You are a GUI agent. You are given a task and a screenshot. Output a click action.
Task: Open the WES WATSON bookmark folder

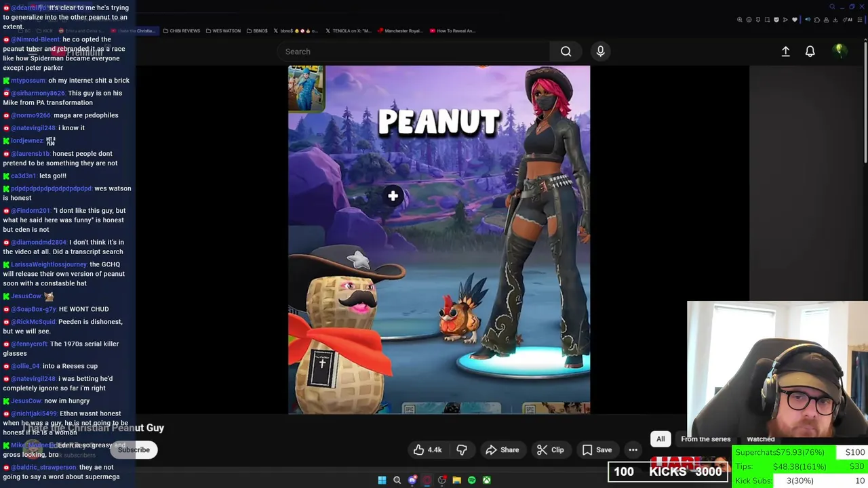click(224, 30)
